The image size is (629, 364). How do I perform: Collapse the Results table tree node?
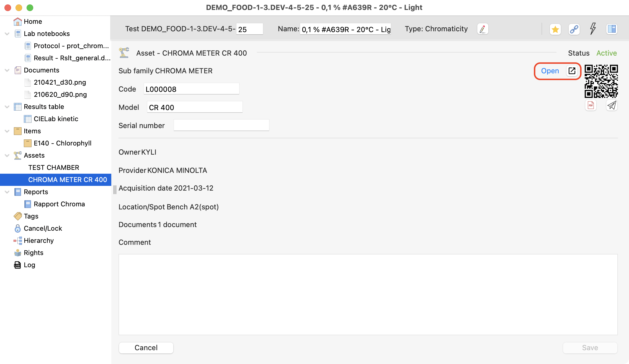(x=7, y=107)
